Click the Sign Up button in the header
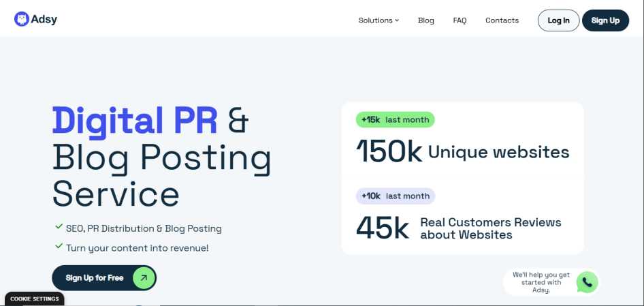The height and width of the screenshot is (306, 644). [605, 20]
